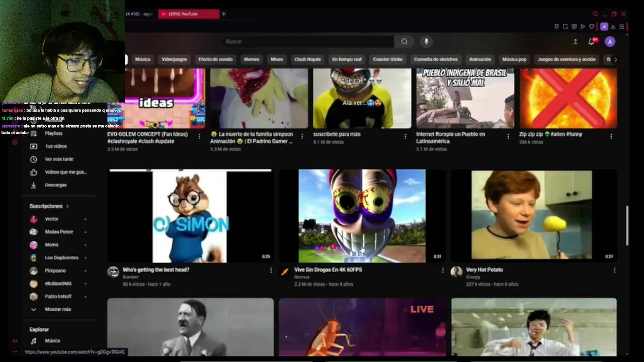Open the browser profile 'A' square icon

tap(604, 27)
